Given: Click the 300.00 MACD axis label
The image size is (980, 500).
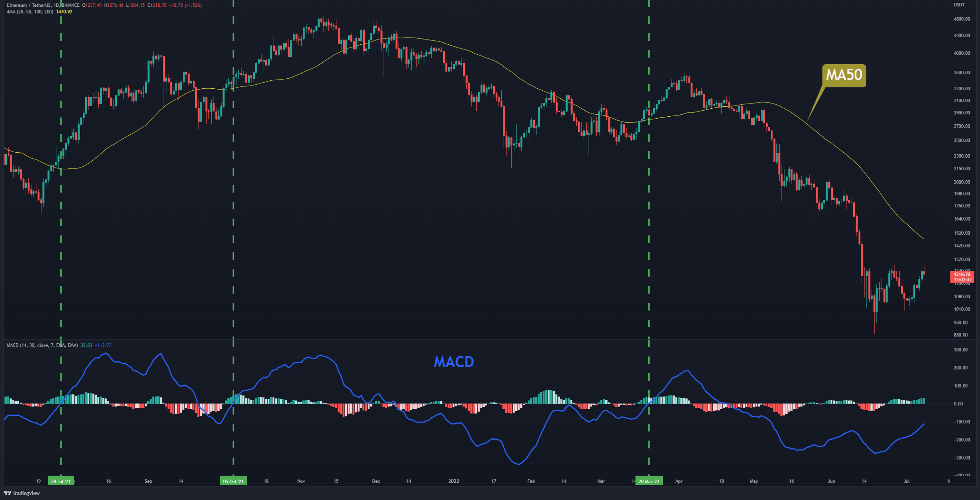Looking at the screenshot, I should (x=960, y=350).
